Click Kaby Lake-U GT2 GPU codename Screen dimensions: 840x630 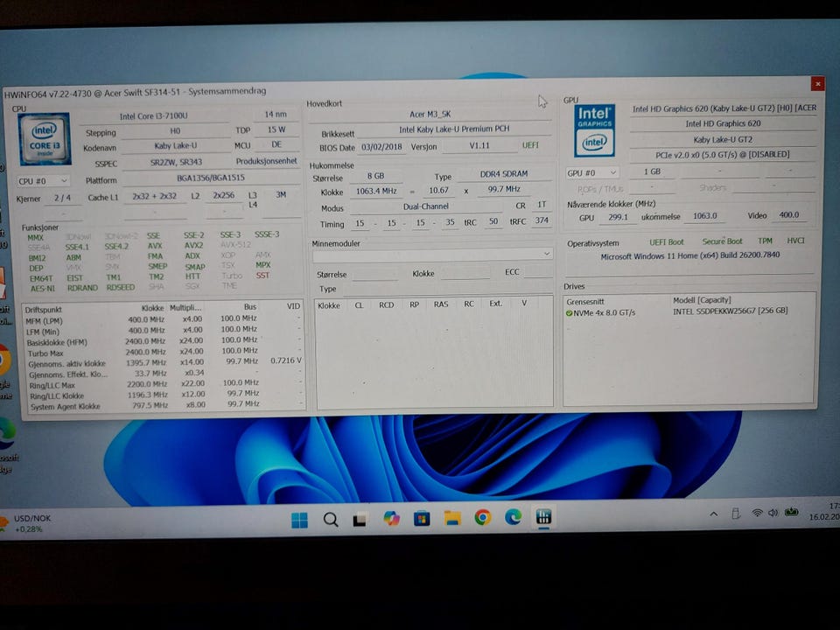click(x=724, y=139)
